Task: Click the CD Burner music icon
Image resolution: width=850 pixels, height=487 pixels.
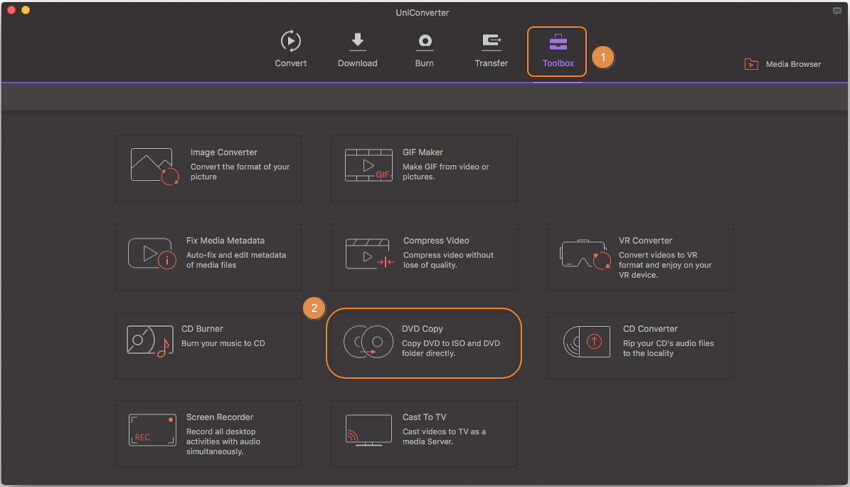Action: pos(150,341)
